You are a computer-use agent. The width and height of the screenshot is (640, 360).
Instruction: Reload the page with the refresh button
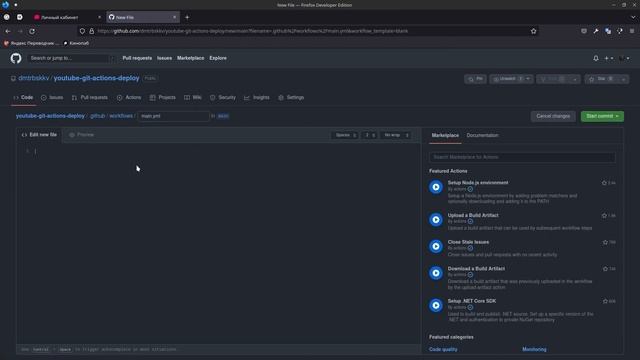pos(32,31)
